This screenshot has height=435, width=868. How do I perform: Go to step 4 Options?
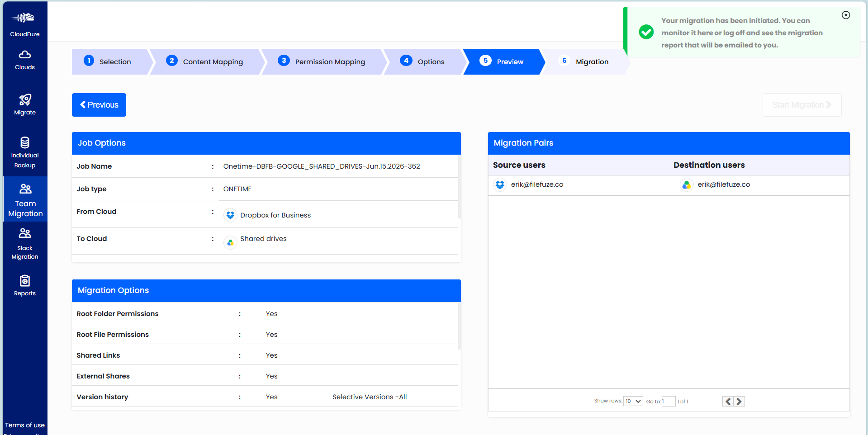click(423, 61)
